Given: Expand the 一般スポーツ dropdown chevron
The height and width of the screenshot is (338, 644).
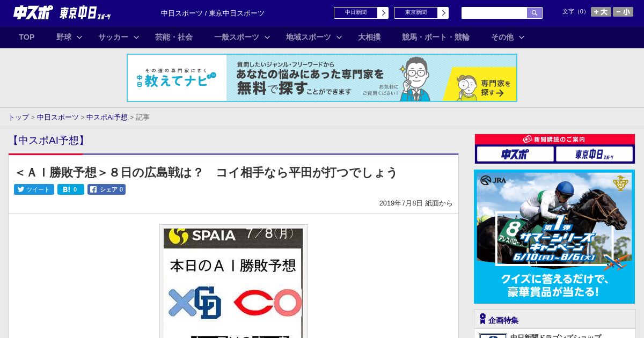Looking at the screenshot, I should [x=267, y=37].
